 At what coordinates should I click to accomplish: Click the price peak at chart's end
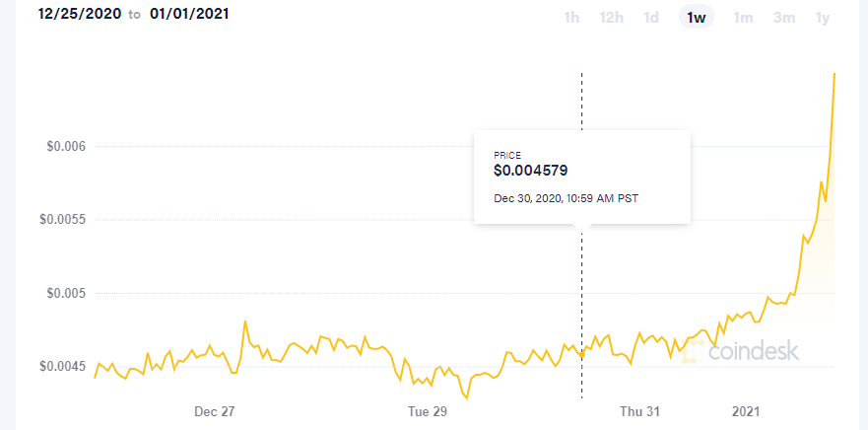coord(835,74)
